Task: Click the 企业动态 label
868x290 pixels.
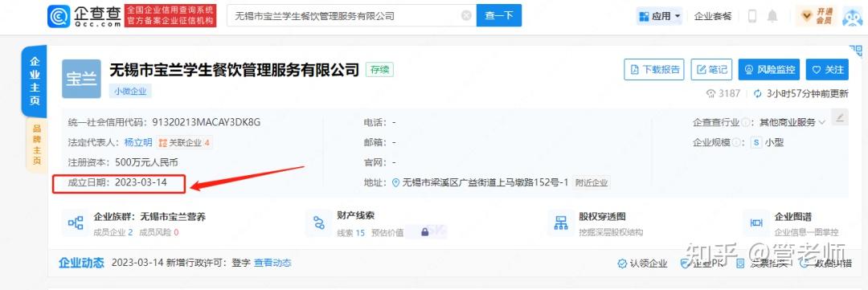Action: click(x=81, y=263)
